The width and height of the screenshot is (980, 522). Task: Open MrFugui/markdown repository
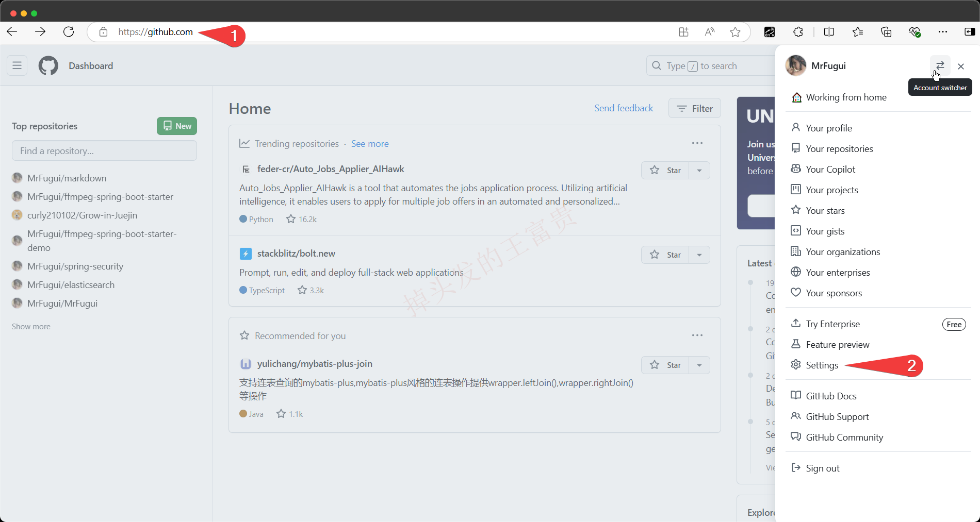[x=67, y=178]
